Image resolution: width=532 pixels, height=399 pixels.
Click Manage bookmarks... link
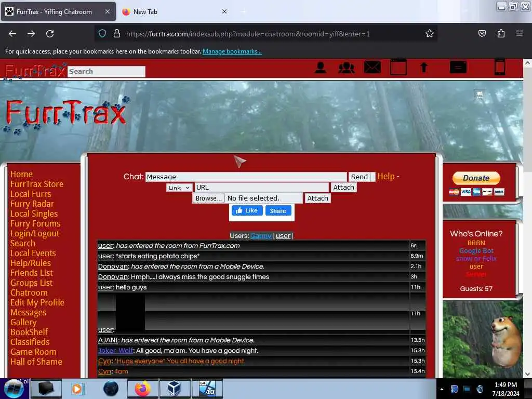point(232,51)
